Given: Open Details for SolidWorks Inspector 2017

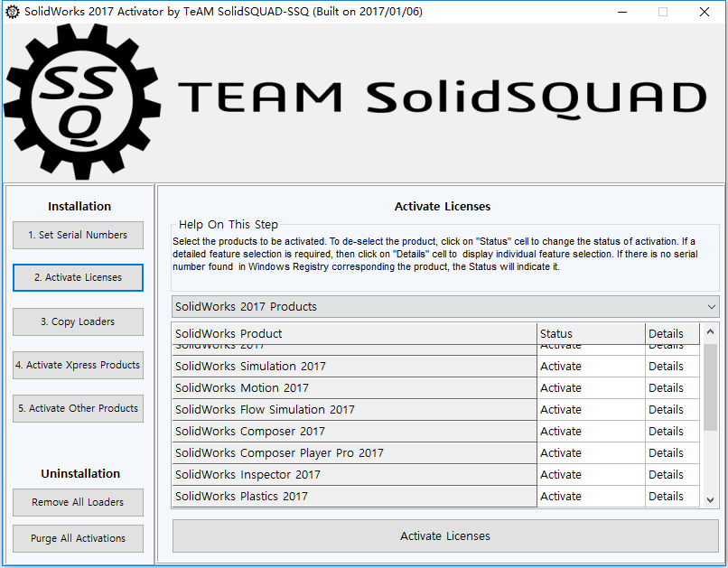Looking at the screenshot, I should [x=672, y=475].
